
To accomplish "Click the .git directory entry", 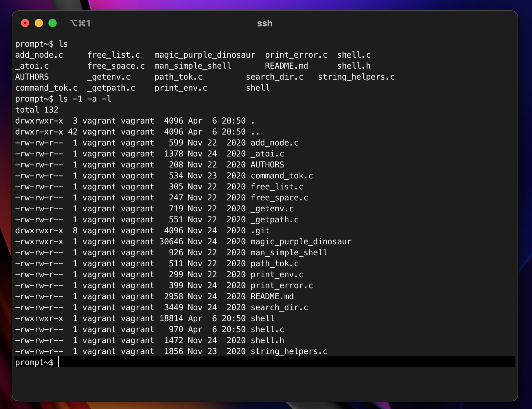I will click(260, 231).
